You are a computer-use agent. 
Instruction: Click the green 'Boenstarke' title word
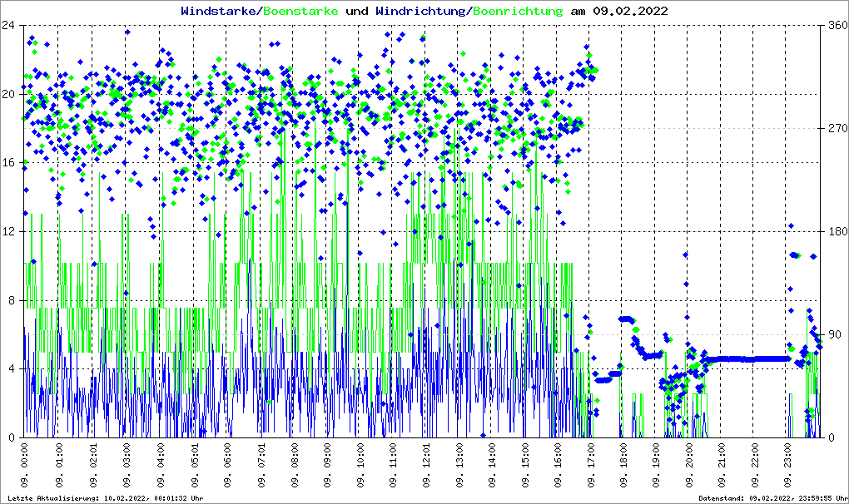point(300,12)
